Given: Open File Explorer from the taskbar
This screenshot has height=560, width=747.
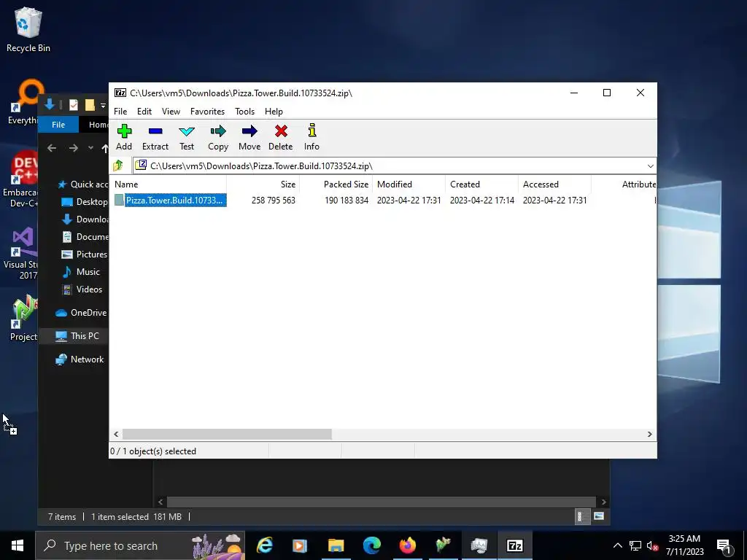Looking at the screenshot, I should (x=336, y=545).
